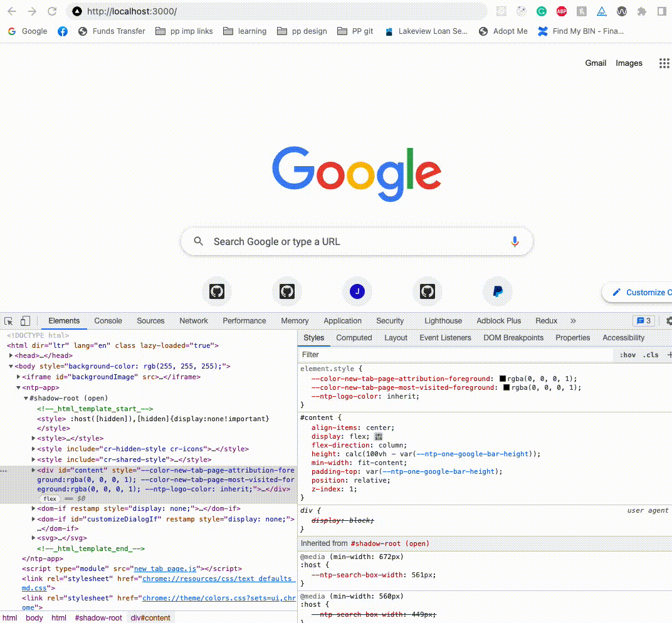Screen dimensions: 672x623
Task: Open the Application tab
Action: click(x=342, y=321)
